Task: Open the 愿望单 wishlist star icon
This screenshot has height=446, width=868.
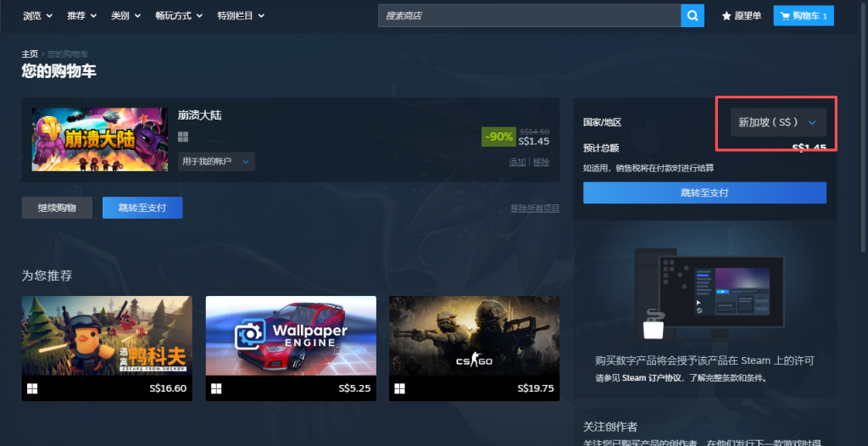Action: (x=726, y=16)
